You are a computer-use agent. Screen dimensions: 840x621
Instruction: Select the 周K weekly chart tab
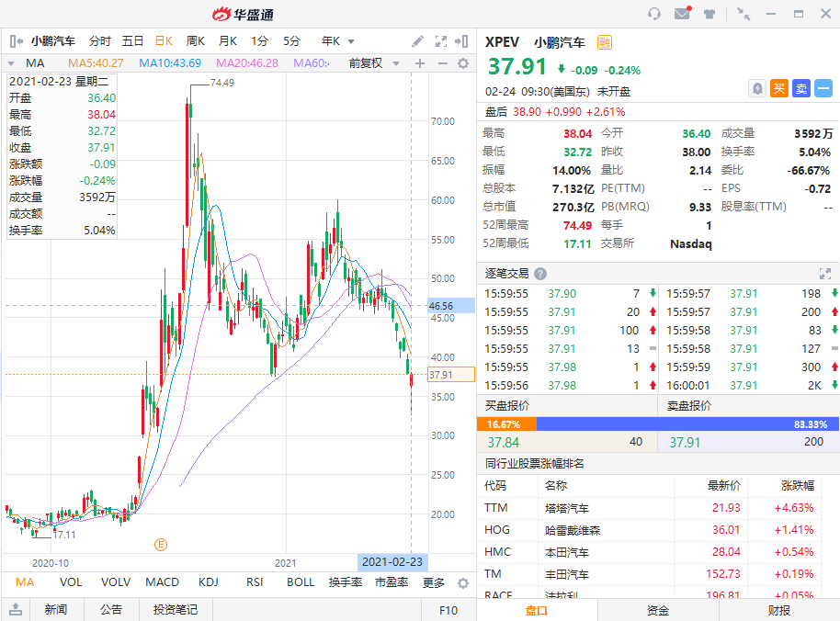[x=196, y=41]
